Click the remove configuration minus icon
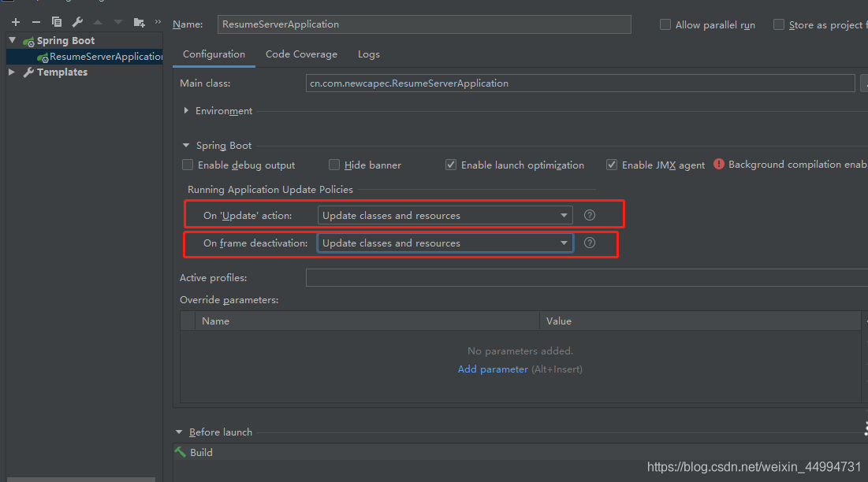This screenshot has width=868, height=482. [36, 22]
